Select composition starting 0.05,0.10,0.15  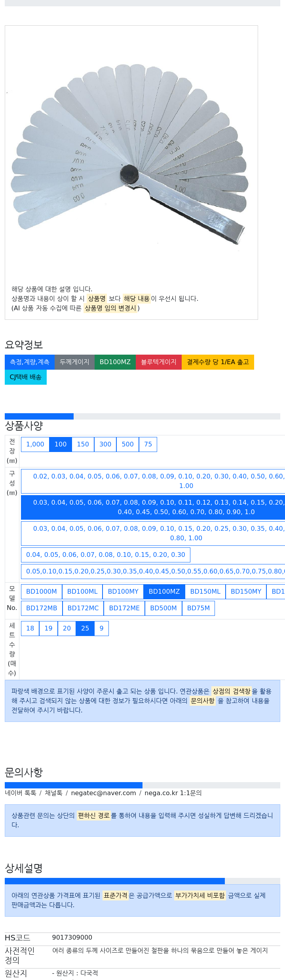153,571
